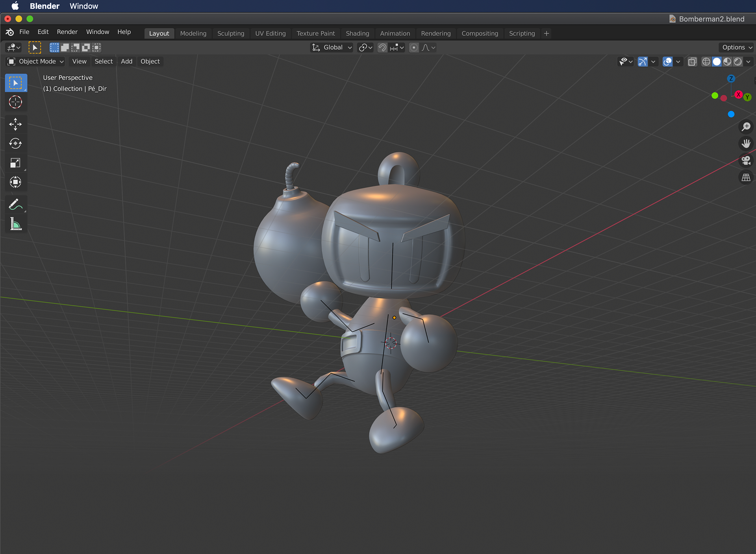Open the Object Mode dropdown
Image resolution: width=756 pixels, height=554 pixels.
[x=35, y=61]
